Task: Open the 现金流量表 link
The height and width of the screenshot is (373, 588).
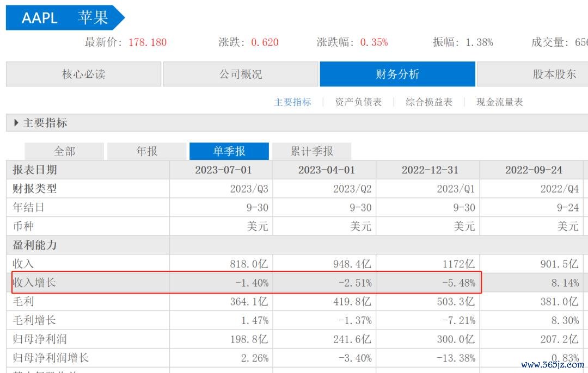Action: [x=499, y=102]
